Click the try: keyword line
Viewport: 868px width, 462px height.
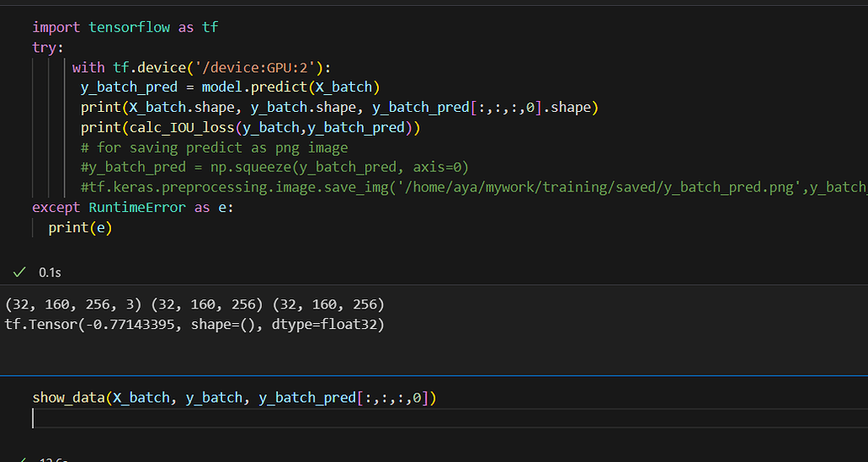48,47
